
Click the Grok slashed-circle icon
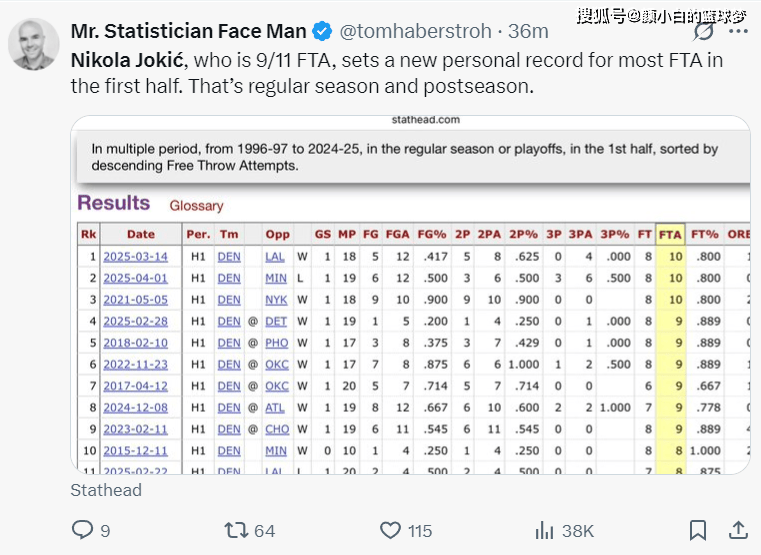(703, 32)
